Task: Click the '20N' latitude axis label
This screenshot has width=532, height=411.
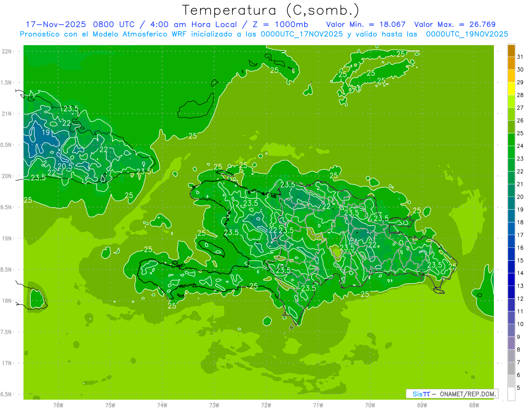Action: click(8, 176)
